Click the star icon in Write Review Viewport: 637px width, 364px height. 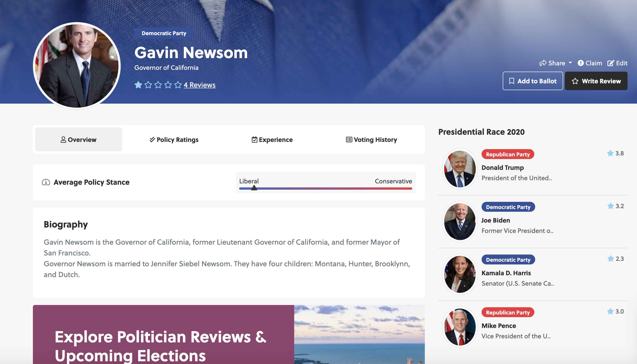tap(575, 81)
